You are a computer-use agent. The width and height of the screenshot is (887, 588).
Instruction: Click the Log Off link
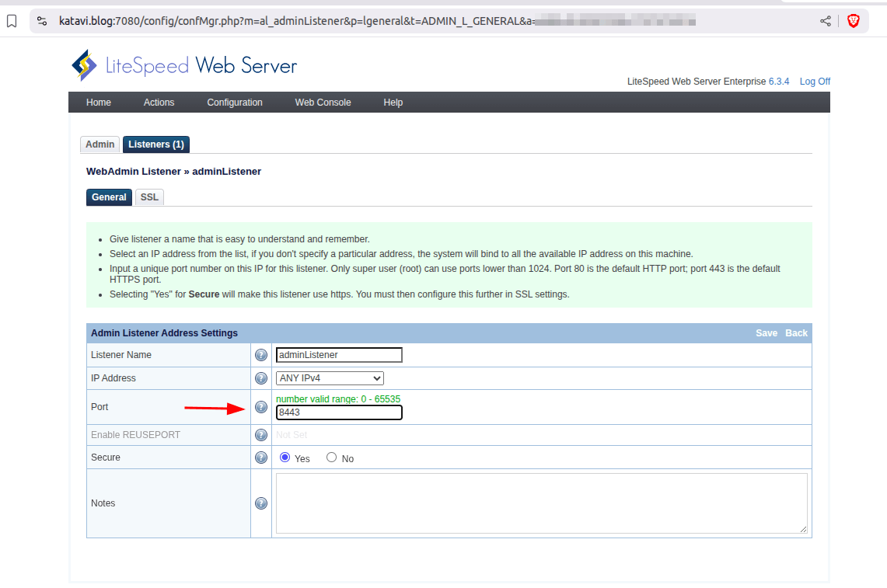[x=814, y=81]
